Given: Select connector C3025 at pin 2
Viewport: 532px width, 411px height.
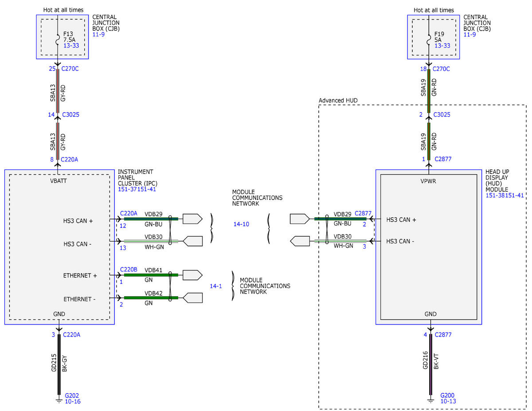Looking at the screenshot, I should click(442, 114).
